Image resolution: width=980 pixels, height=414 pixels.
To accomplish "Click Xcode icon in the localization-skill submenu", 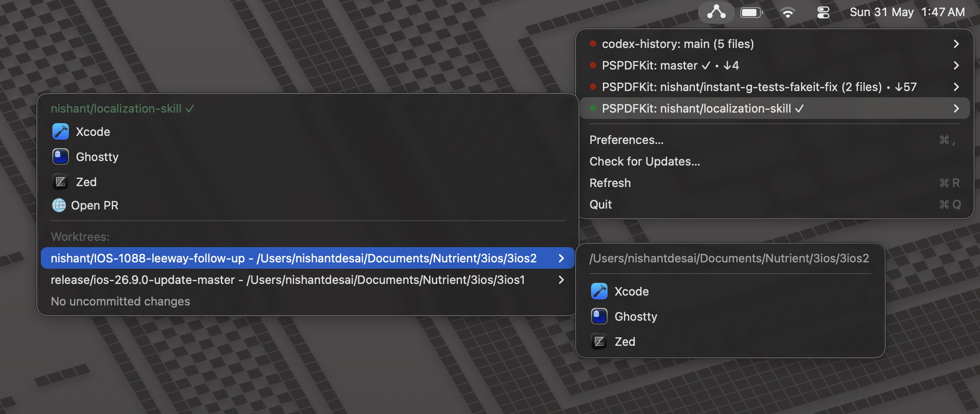I will click(61, 132).
